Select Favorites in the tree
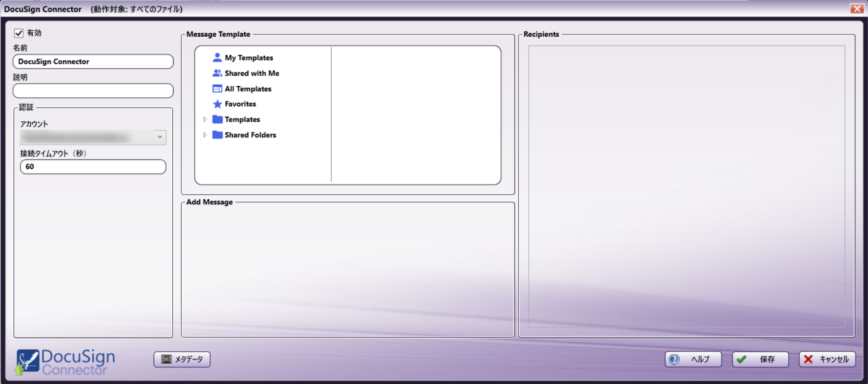 tap(240, 104)
